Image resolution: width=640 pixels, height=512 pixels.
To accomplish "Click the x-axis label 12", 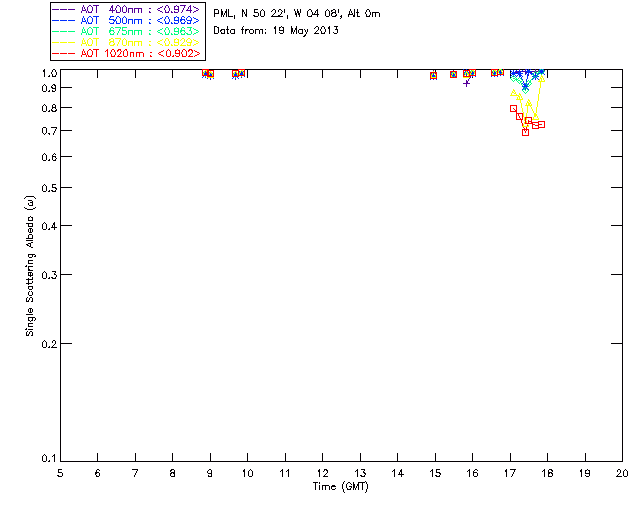I will (x=322, y=473).
